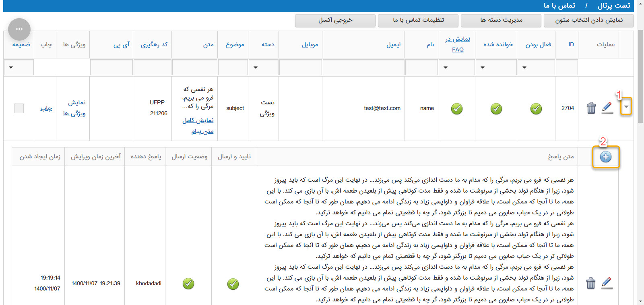This screenshot has width=644, height=305.
Task: Click the email filter input field
Action: 363,67
